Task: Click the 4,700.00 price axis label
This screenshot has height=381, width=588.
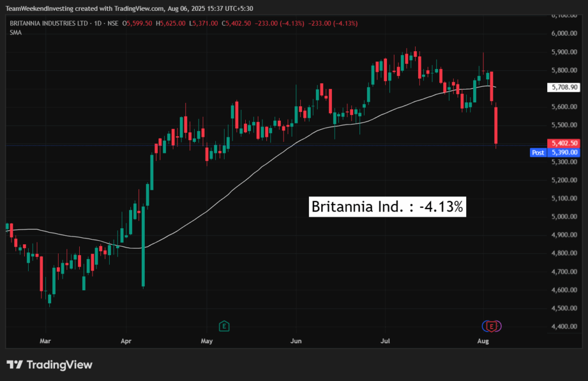Action: 564,271
